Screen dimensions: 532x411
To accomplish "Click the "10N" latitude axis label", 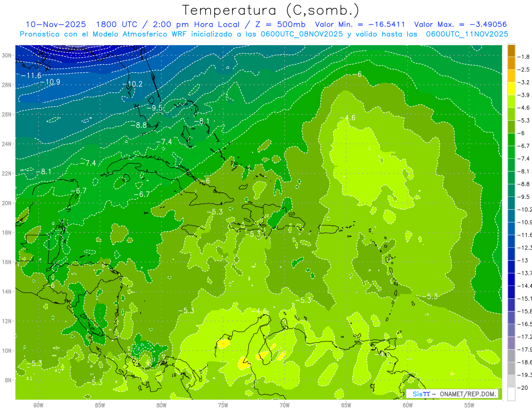I will 7,351.
